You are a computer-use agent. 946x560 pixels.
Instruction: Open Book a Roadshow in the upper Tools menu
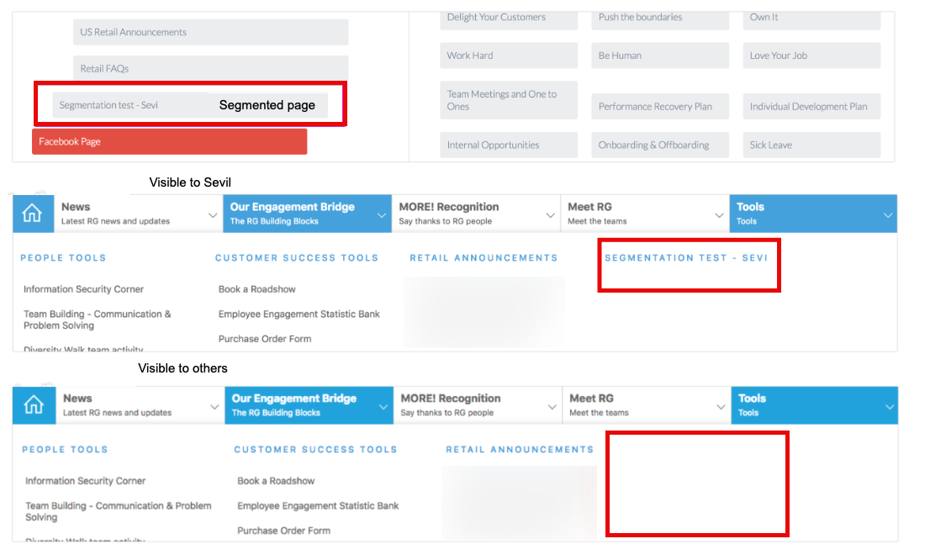pyautogui.click(x=257, y=289)
